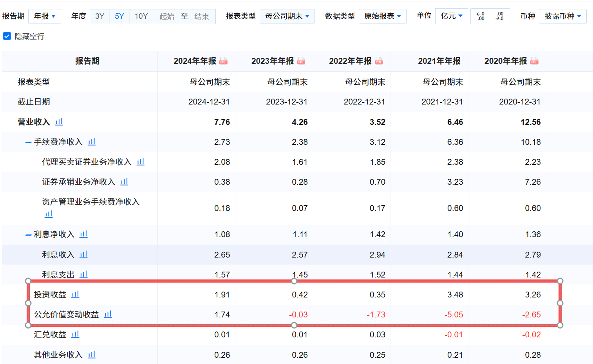Image resolution: width=593 pixels, height=364 pixels.
Task: Uncheck the 隐藏空行 checkbox
Action: 7,36
